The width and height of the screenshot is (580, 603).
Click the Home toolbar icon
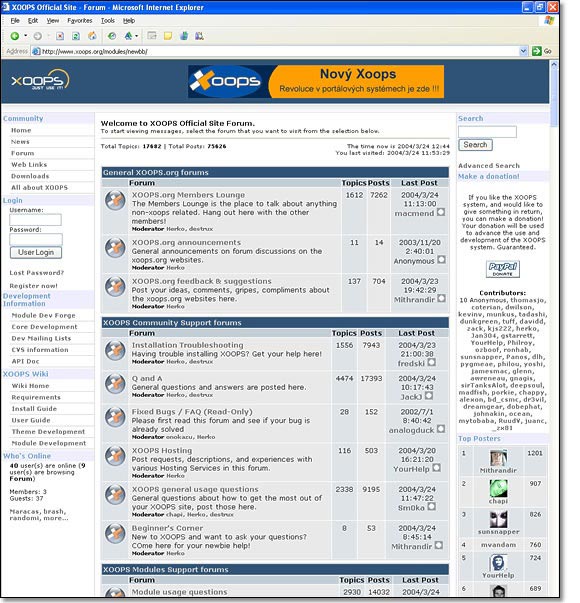[x=92, y=36]
